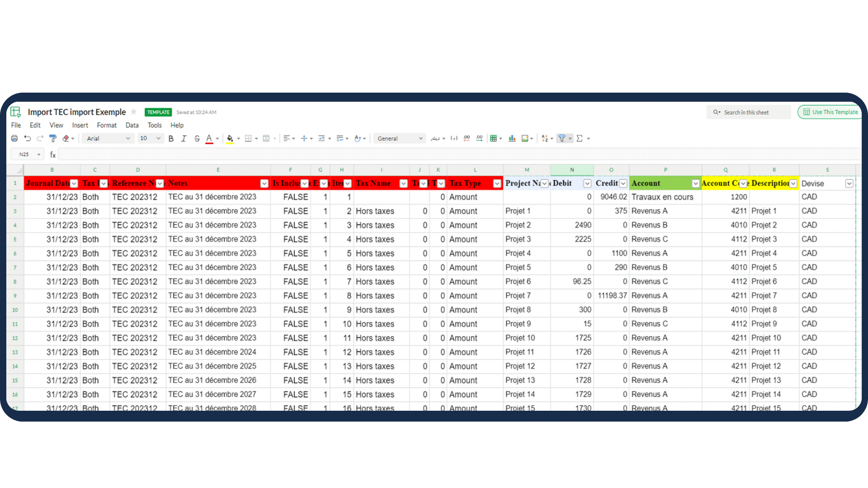Star the Import TEC import Exemple document

134,112
